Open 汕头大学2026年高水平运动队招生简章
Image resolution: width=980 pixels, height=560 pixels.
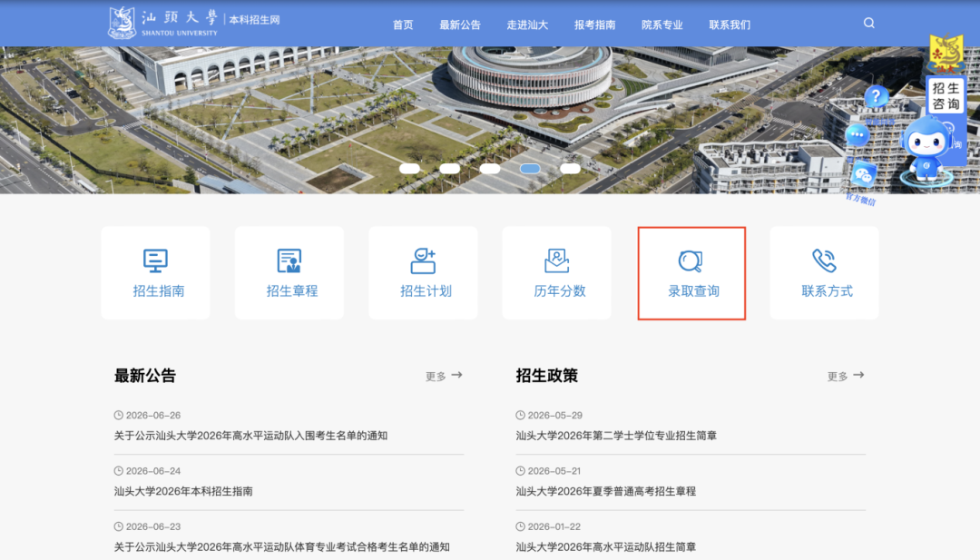[x=605, y=547]
